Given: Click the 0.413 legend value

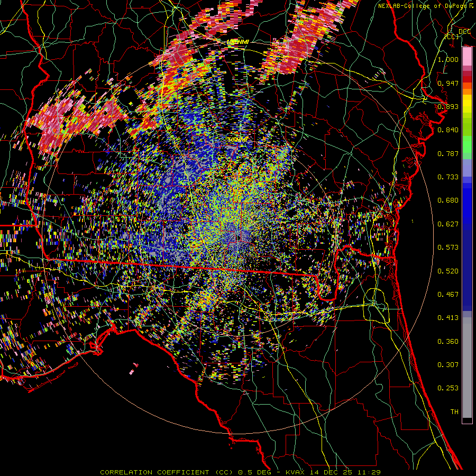Looking at the screenshot, I should click(x=448, y=318).
